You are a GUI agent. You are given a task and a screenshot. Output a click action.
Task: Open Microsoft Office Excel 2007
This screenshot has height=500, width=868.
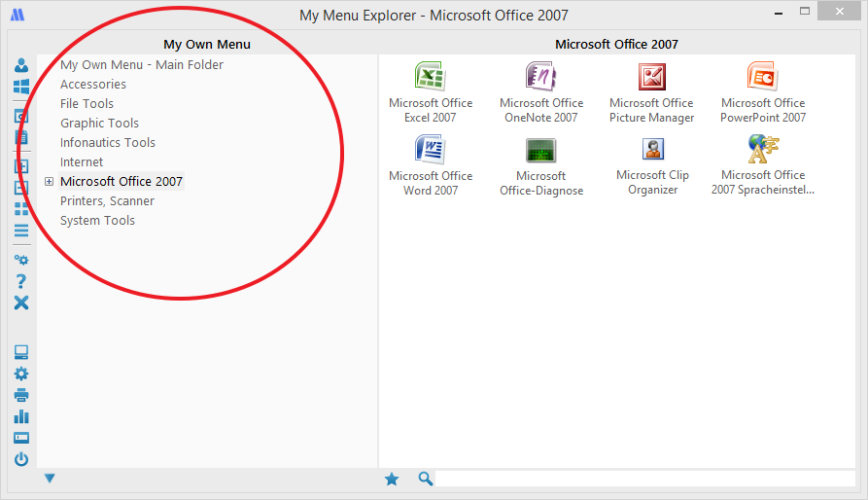click(431, 93)
